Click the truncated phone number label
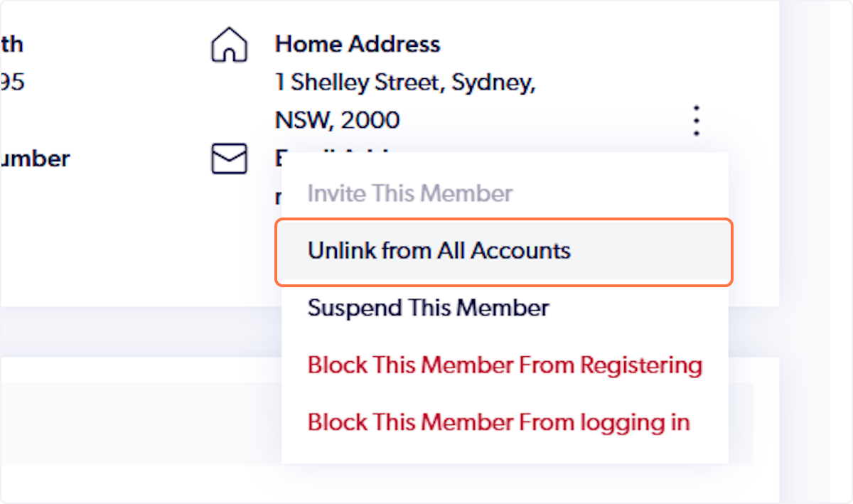 click(x=35, y=159)
